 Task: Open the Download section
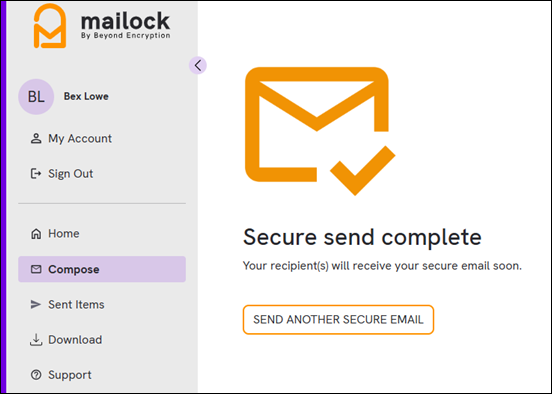tap(75, 340)
